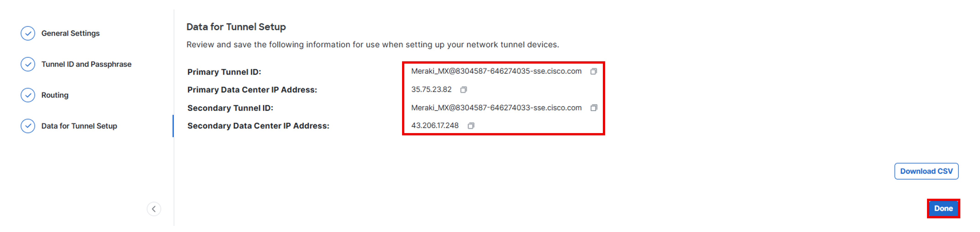Click the IP address 43.206.17.248

pos(435,126)
